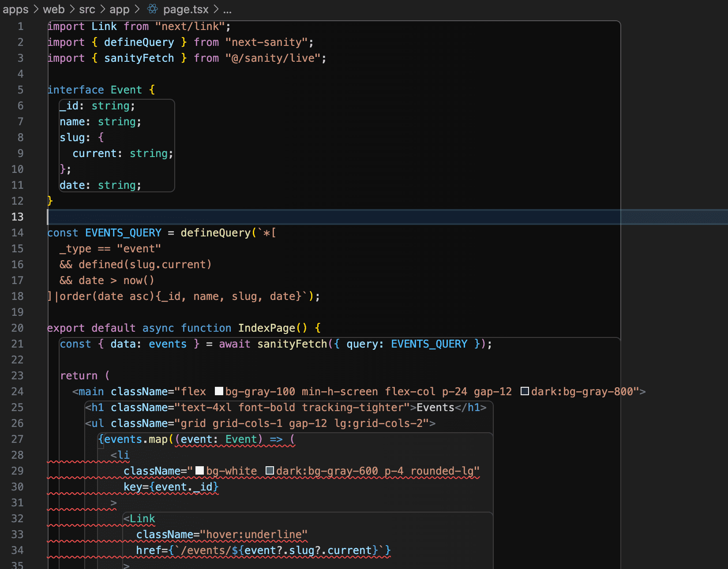728x569 pixels.
Task: Open the bg-white color preview box
Action: pos(199,471)
